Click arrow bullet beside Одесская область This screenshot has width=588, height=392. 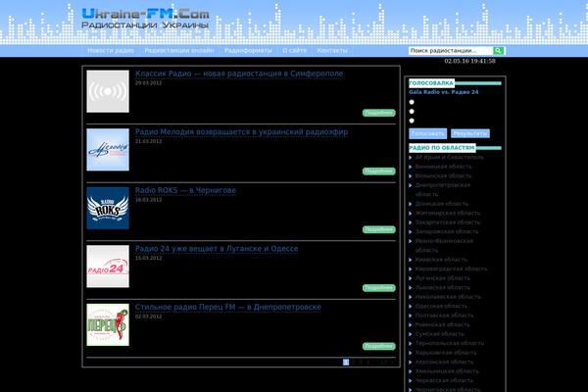point(411,306)
